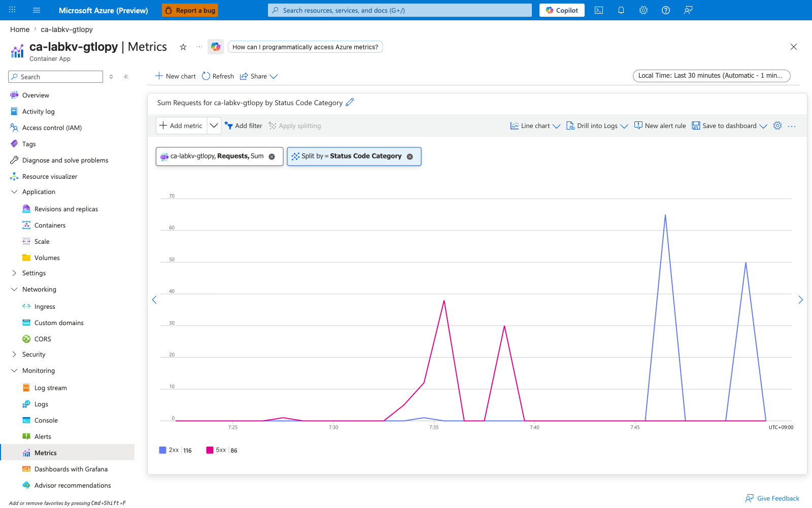Open portal settings gear in header
812x508 pixels.
644,10
